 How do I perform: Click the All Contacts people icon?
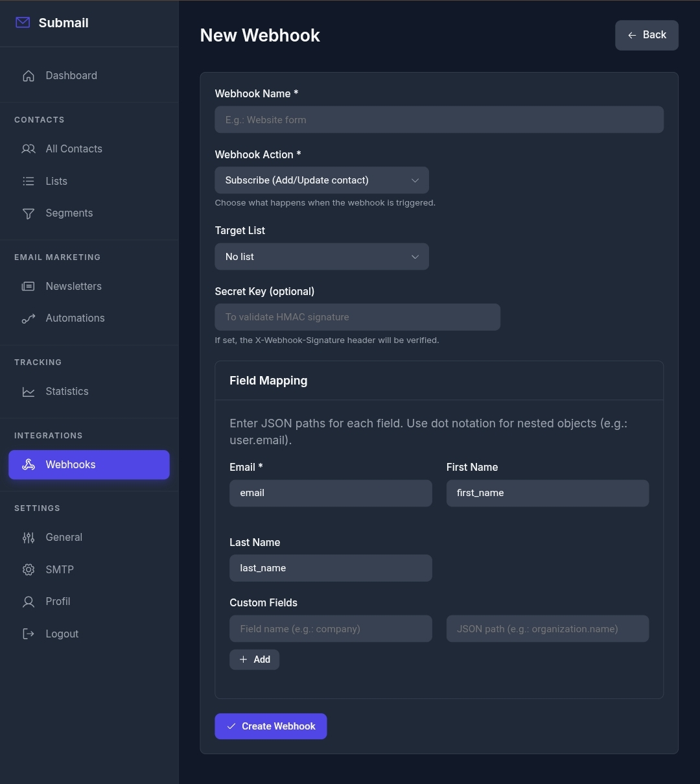coord(29,149)
